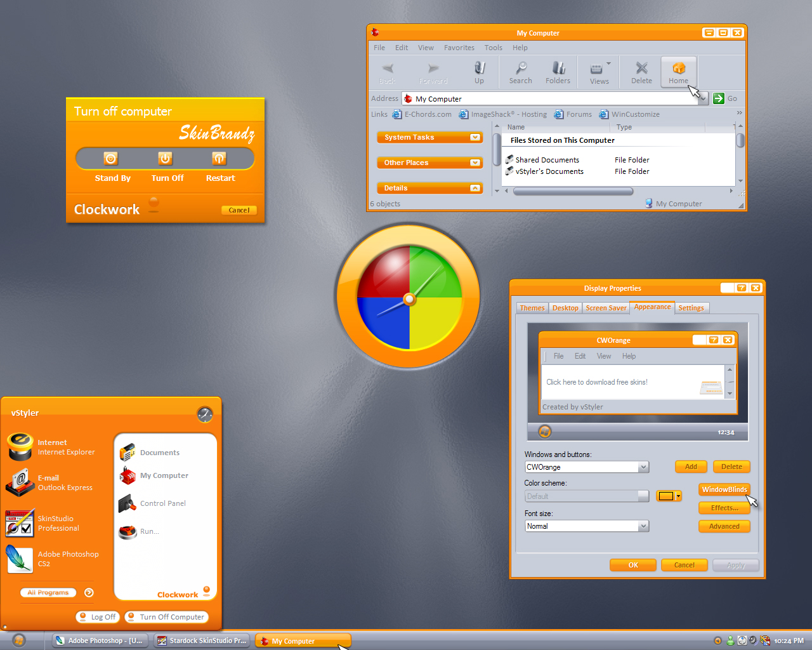Click the horizontal scrollbar in My Computer
Image resolution: width=812 pixels, height=650 pixels.
click(x=573, y=190)
